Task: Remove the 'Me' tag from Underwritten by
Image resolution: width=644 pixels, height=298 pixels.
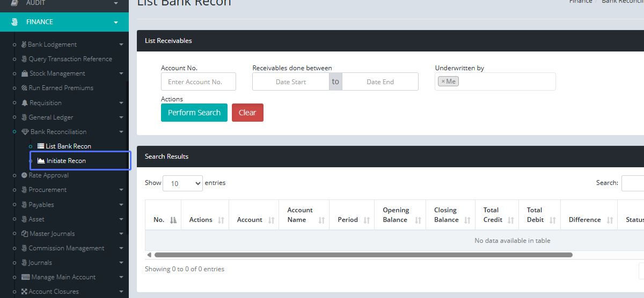Action: pos(443,81)
